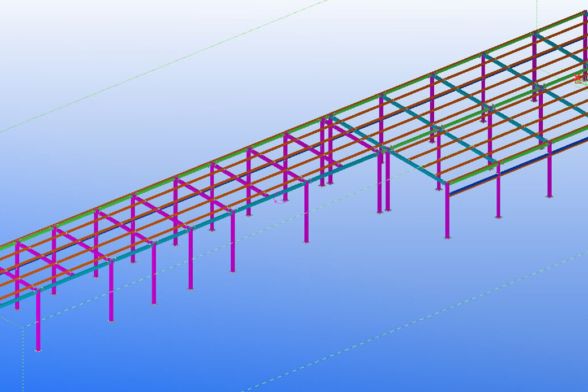The width and height of the screenshot is (588, 392).
Task: Click the red X marker at right edge
Action: (x=578, y=77)
